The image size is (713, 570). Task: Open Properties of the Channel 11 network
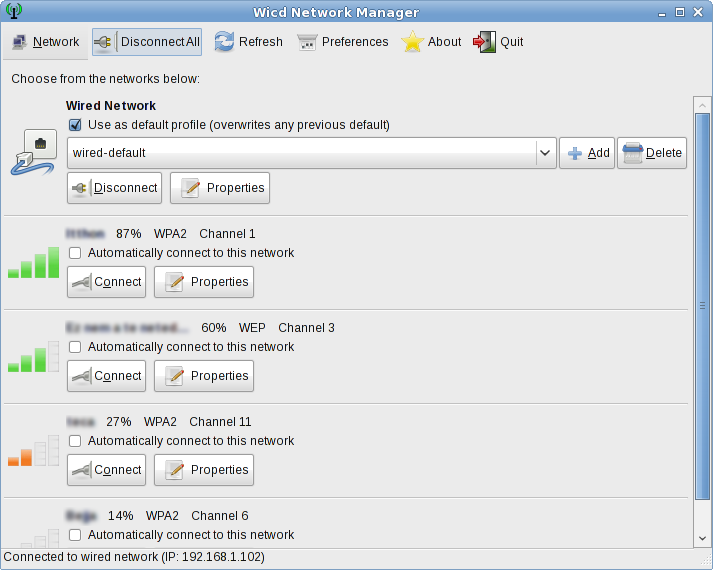204,470
